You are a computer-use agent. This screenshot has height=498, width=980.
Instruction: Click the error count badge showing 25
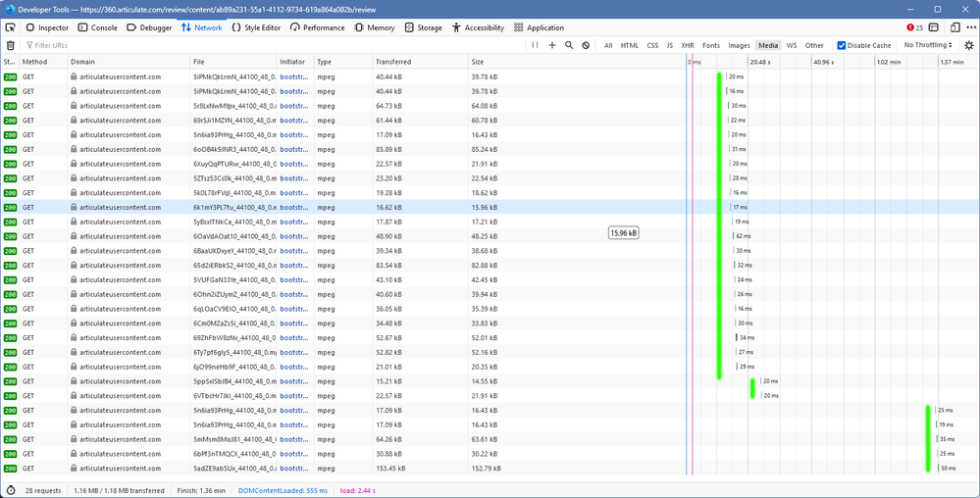(x=914, y=28)
